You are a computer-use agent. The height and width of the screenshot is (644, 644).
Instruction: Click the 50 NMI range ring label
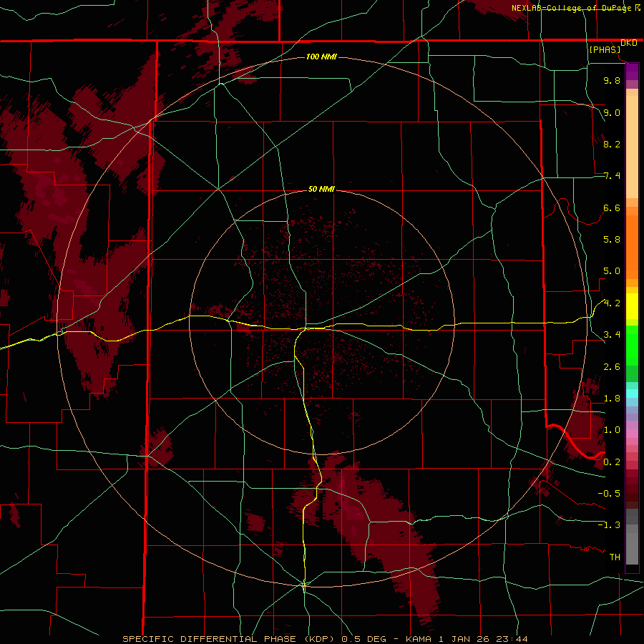click(x=321, y=189)
